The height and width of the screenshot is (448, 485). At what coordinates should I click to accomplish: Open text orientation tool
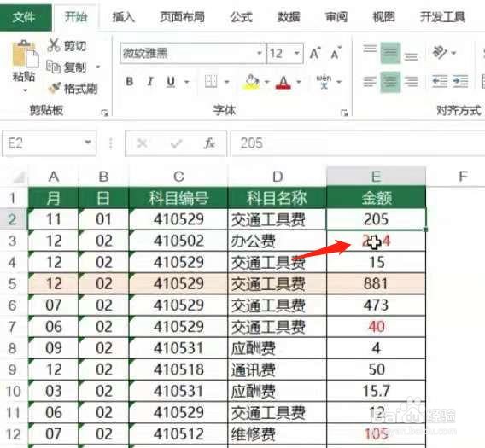click(440, 53)
